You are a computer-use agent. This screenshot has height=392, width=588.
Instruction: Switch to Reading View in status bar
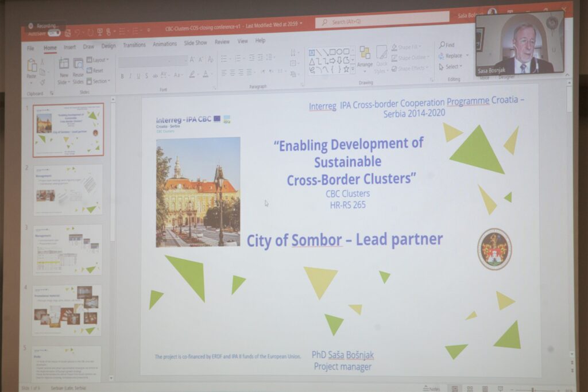485,389
